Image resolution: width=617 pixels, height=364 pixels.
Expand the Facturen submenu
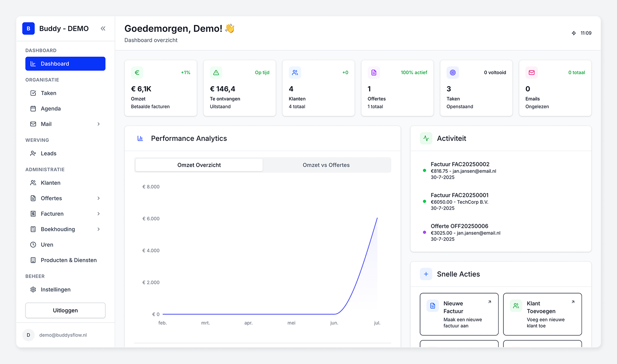click(x=99, y=214)
